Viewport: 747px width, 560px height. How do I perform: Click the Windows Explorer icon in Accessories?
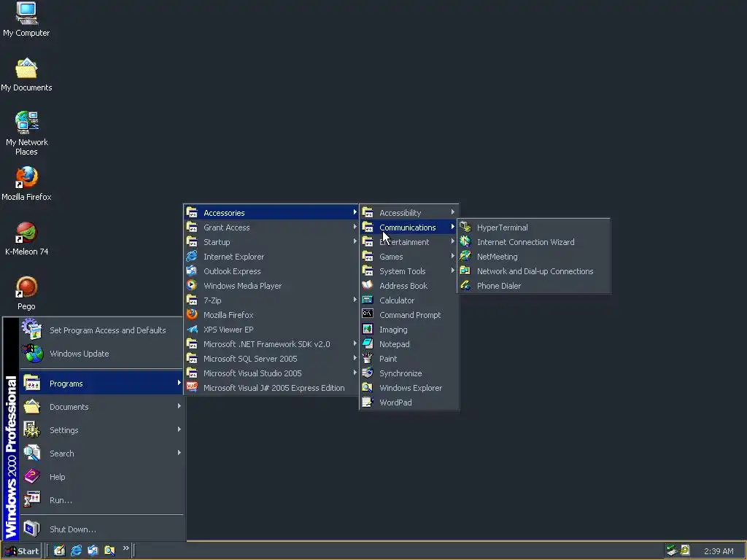(x=368, y=388)
